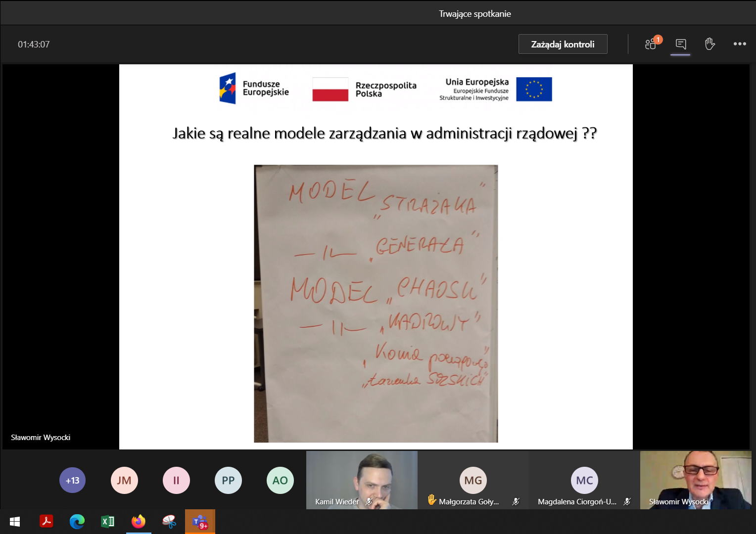
Task: Switch to Excel in the taskbar
Action: tap(108, 522)
